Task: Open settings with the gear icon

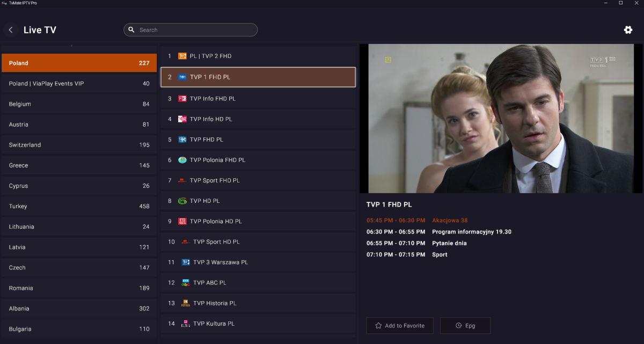Action: 628,30
